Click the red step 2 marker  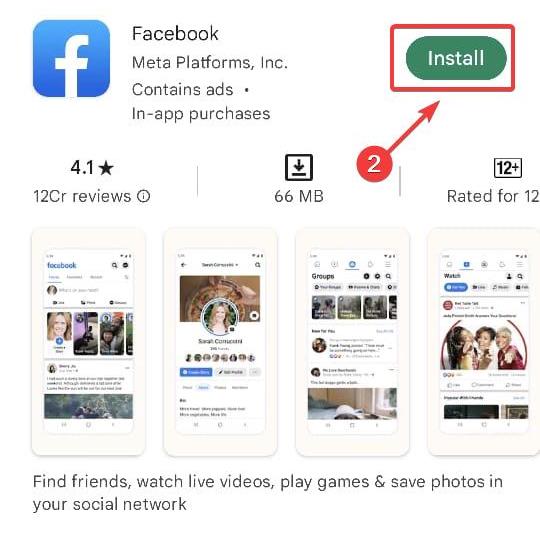click(374, 164)
